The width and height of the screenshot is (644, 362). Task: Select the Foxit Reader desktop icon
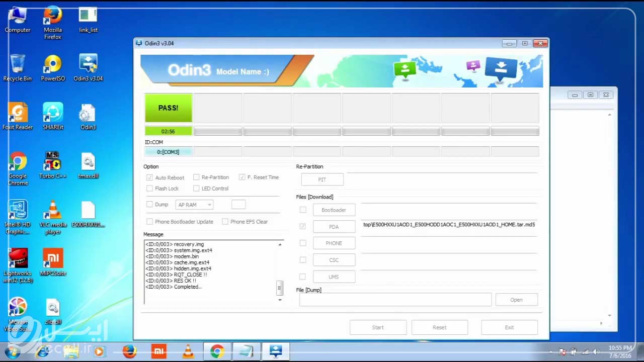(18, 117)
